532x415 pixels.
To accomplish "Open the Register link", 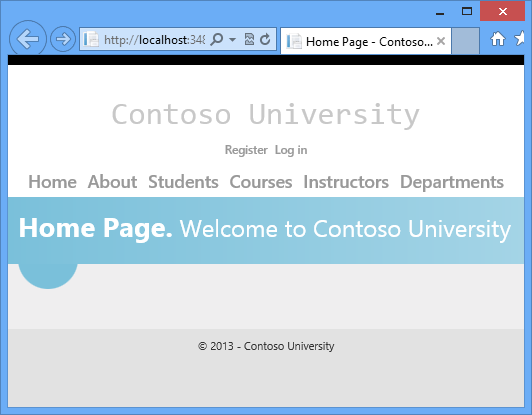I will tap(246, 150).
